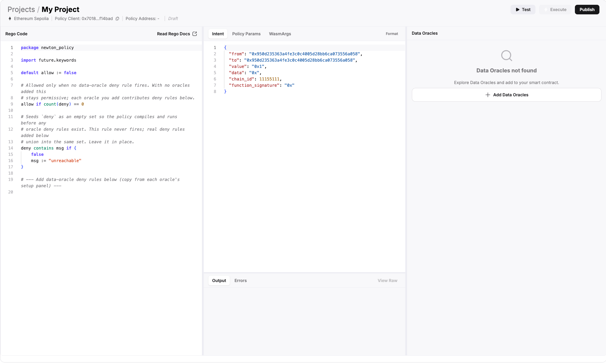Screen dimensions: 606x364
Task: Go back to Projects breadcrumb
Action: 21,10
